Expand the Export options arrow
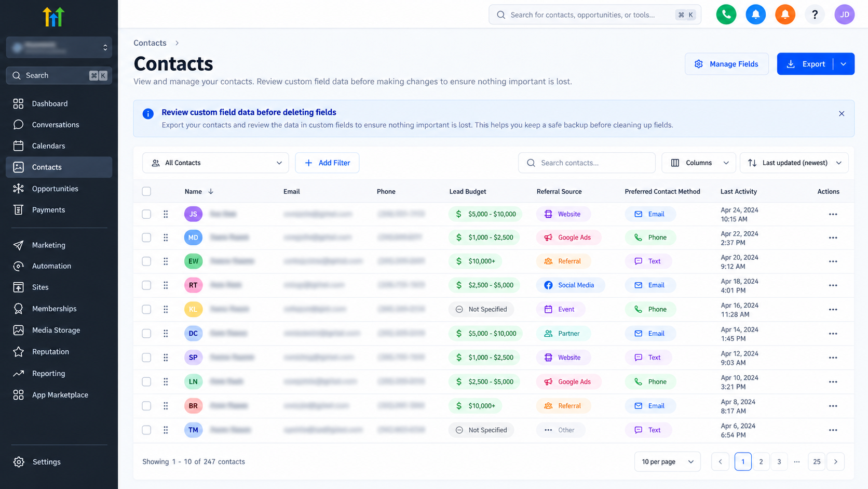Image resolution: width=868 pixels, height=489 pixels. 844,64
